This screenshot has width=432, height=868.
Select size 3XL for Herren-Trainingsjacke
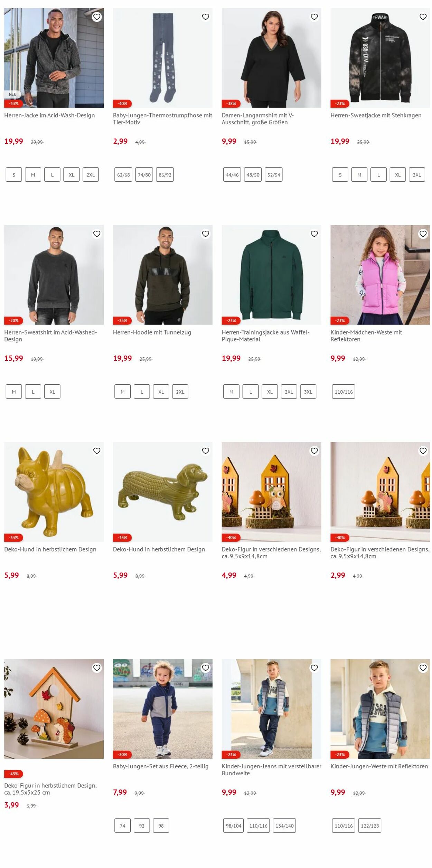(308, 392)
